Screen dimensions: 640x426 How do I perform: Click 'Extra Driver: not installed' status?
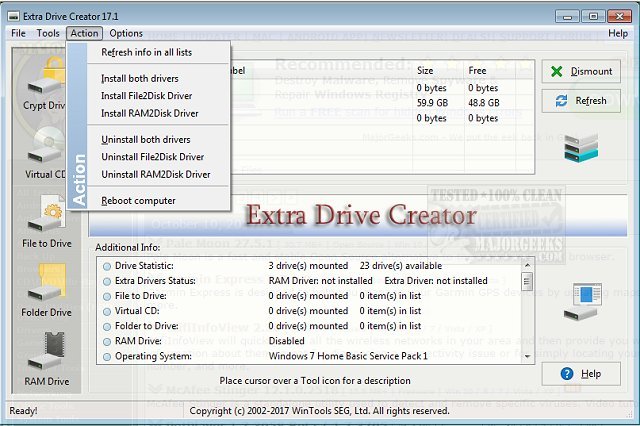[x=436, y=281]
